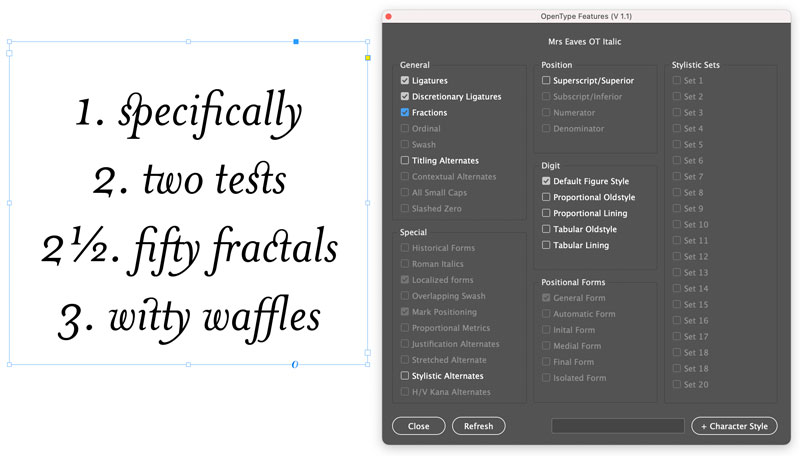The width and height of the screenshot is (800, 456).
Task: Click the Inital Form checkbox
Action: [x=546, y=330]
